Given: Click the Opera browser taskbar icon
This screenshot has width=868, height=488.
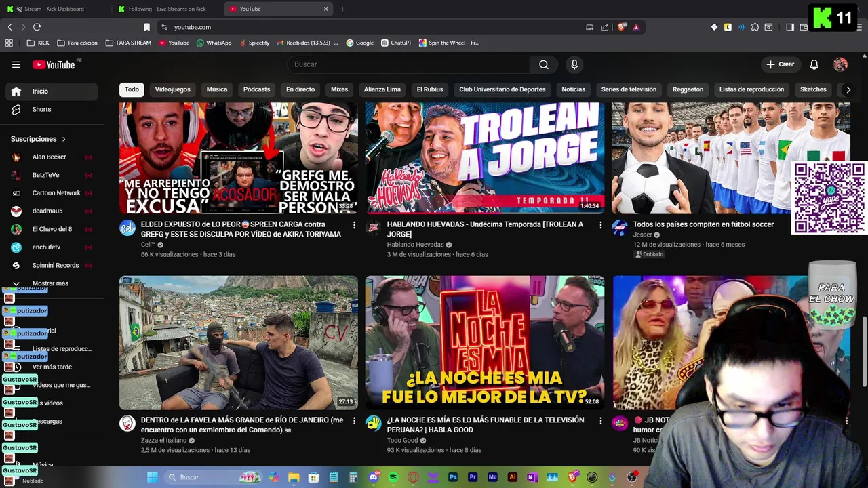Looking at the screenshot, I should click(x=414, y=477).
